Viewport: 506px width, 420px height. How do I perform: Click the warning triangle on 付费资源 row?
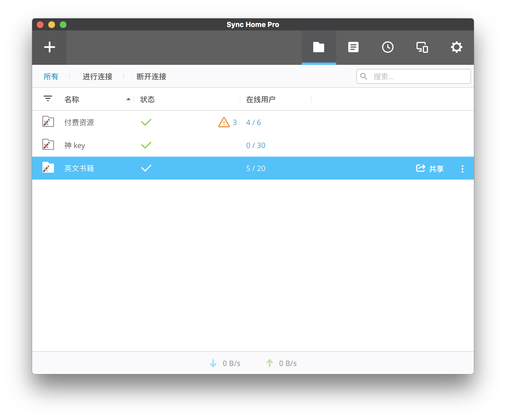pos(224,122)
